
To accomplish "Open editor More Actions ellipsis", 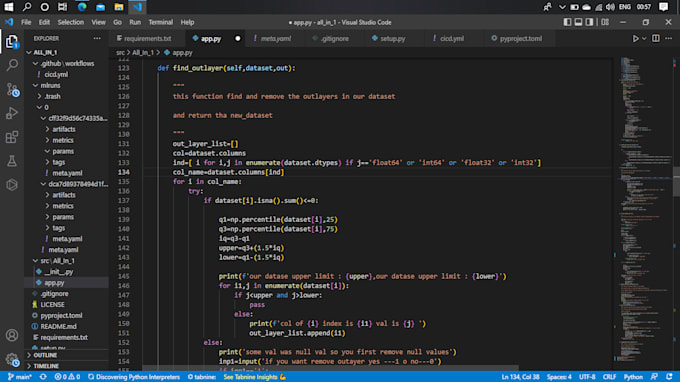I will click(x=669, y=39).
